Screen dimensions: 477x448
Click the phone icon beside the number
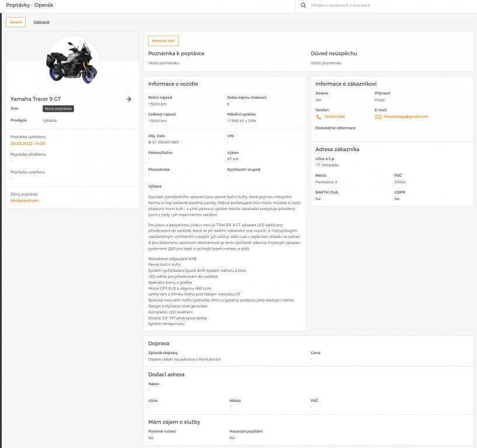click(318, 117)
